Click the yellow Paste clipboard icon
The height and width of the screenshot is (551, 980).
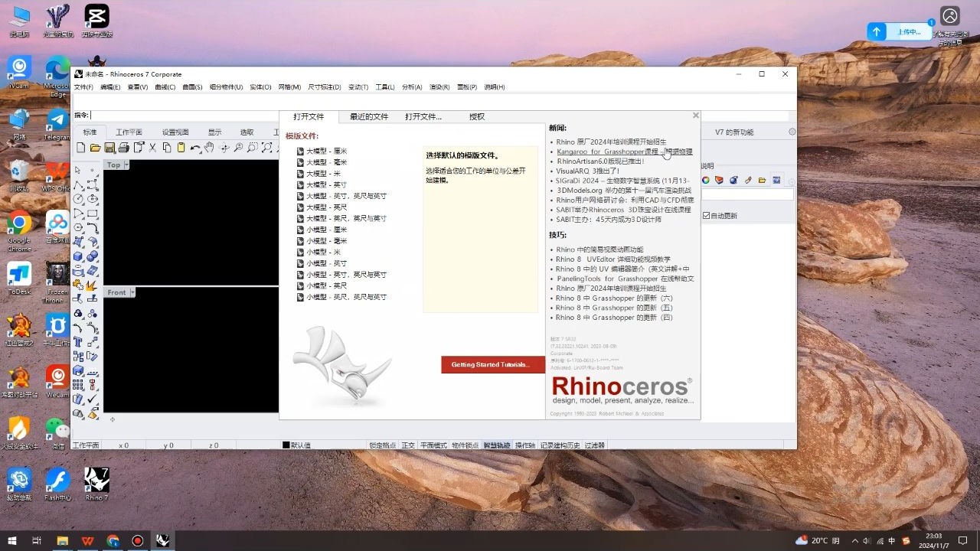[x=181, y=148]
